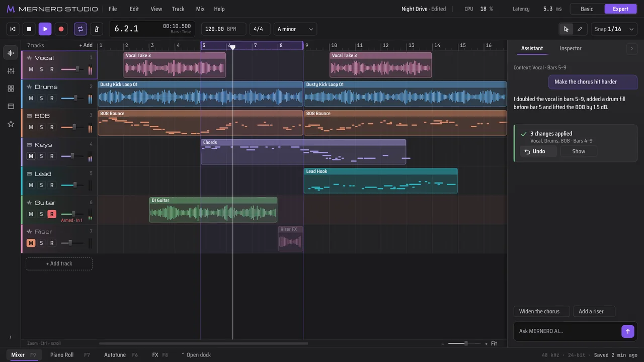Open the File menu
644x362 pixels.
pyautogui.click(x=113, y=9)
